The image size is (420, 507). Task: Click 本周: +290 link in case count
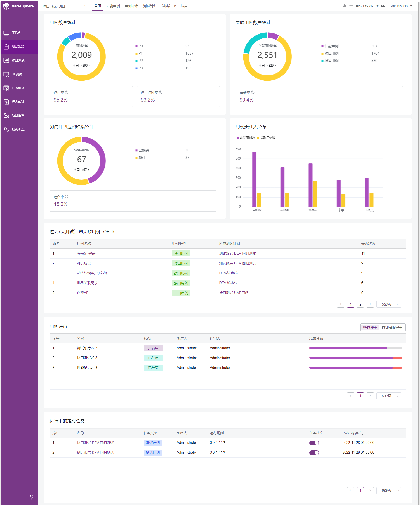click(x=81, y=65)
